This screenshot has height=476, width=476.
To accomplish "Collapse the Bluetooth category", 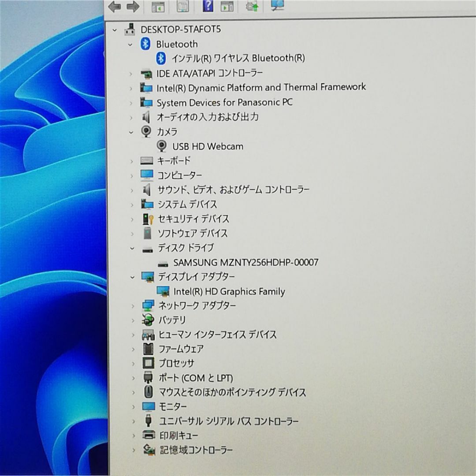I will click(x=130, y=45).
